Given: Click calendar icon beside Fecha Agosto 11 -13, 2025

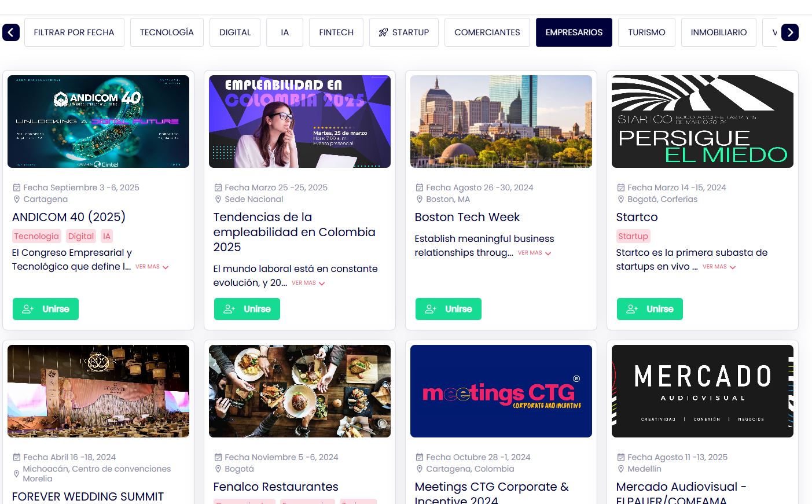Looking at the screenshot, I should 621,457.
